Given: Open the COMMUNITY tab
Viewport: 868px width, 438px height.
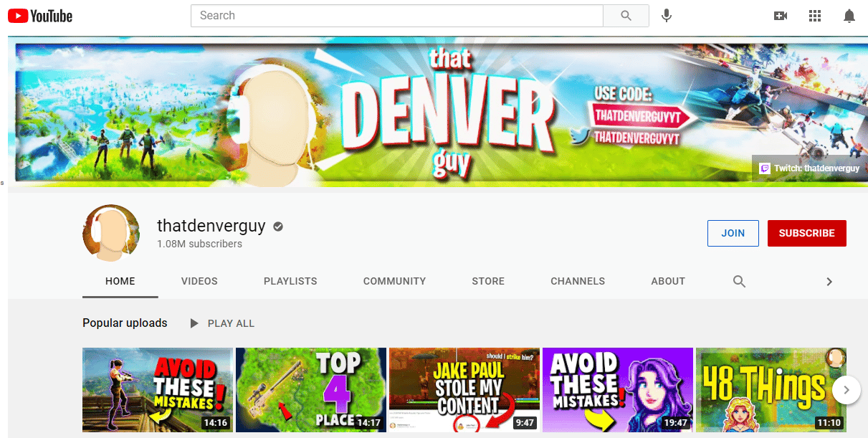Looking at the screenshot, I should click(394, 281).
